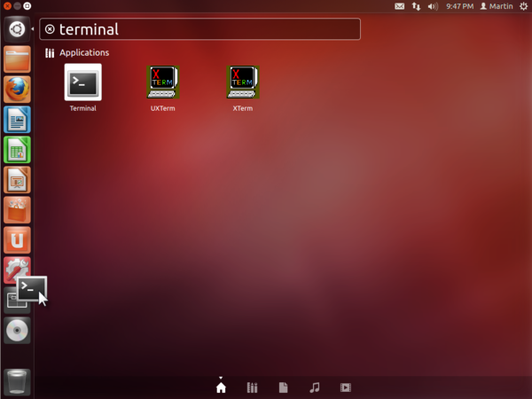Switch to the Files lens
Screen dimensions: 532x399
[284, 387]
